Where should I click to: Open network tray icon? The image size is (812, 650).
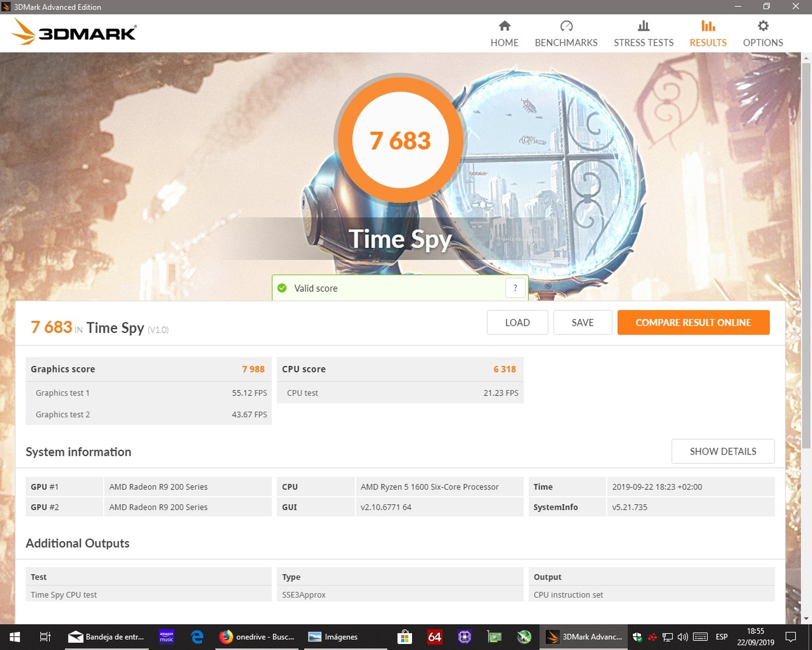point(668,637)
